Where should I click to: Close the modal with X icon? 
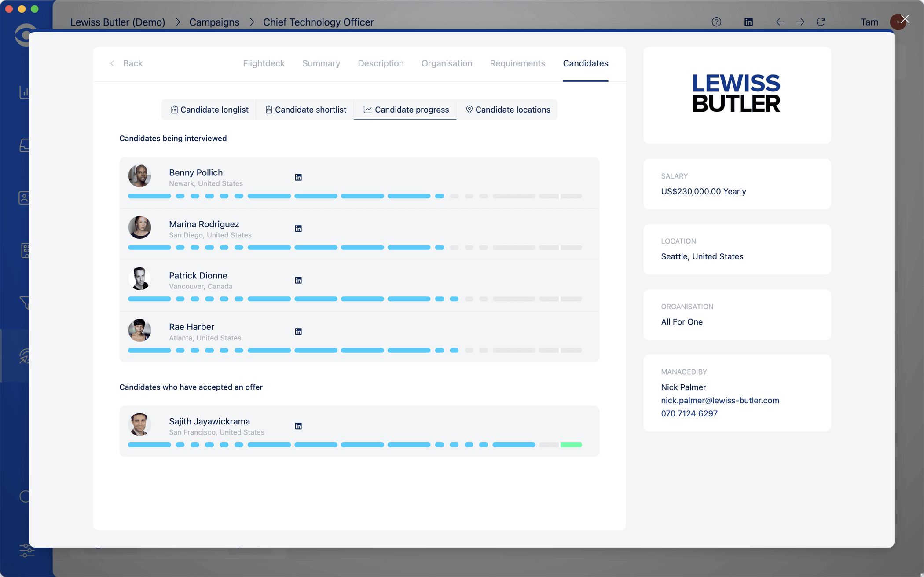tap(905, 19)
